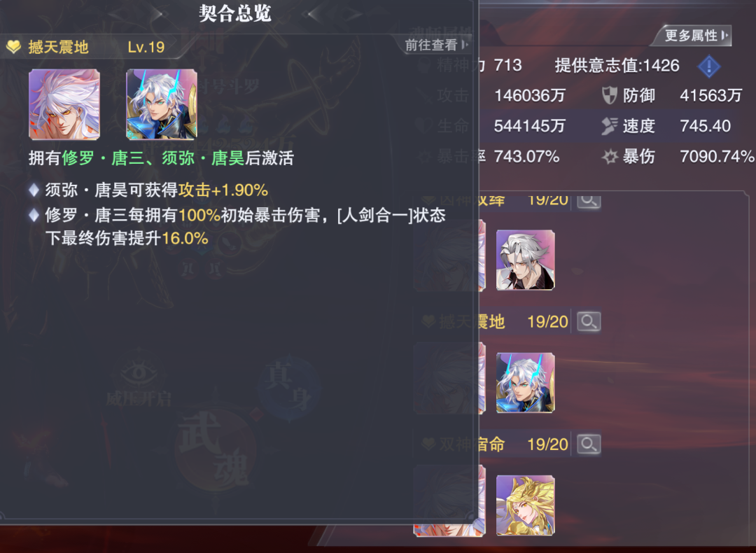Click the blue diamond info icon

tap(708, 66)
